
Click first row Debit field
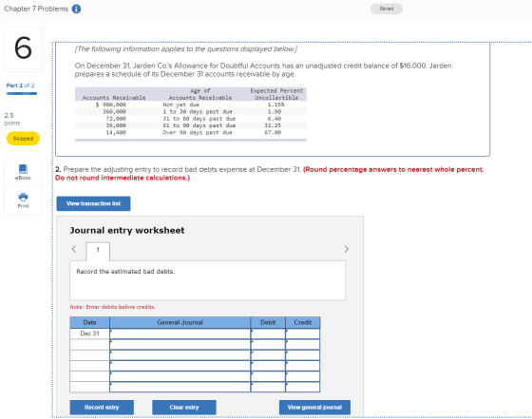pyautogui.click(x=268, y=333)
